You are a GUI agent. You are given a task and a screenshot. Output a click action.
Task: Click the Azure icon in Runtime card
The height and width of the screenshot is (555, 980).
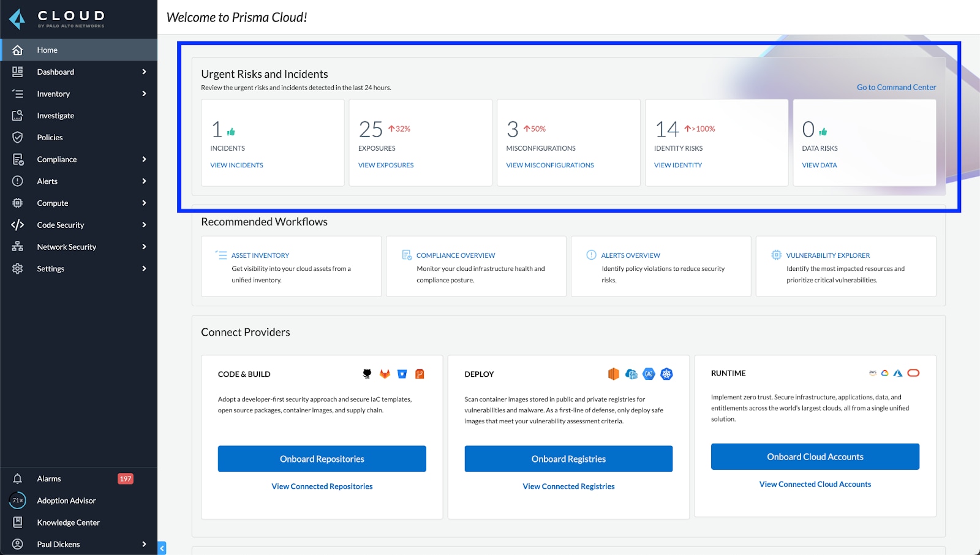point(898,373)
